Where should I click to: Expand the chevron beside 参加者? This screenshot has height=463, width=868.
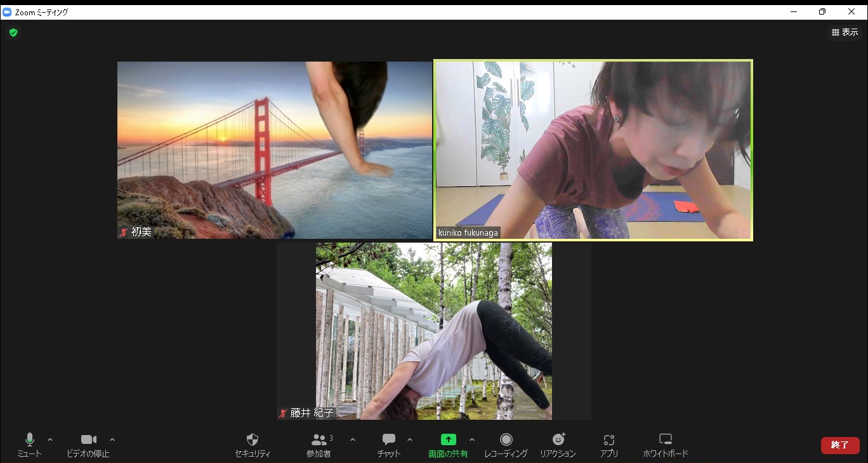tap(353, 440)
